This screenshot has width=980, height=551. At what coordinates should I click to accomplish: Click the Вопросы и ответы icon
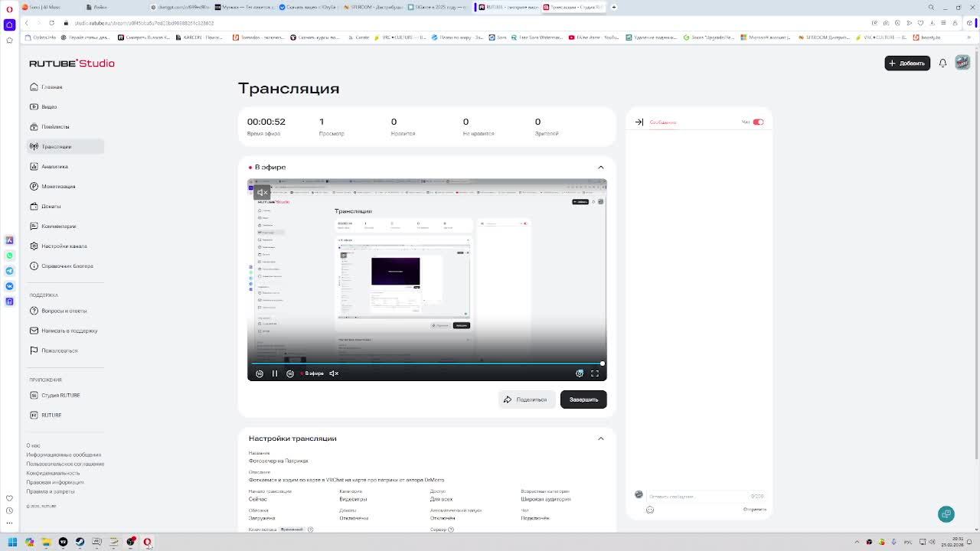[34, 311]
